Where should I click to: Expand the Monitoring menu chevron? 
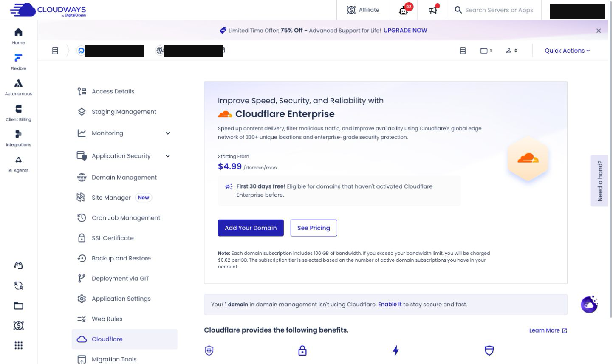click(168, 133)
